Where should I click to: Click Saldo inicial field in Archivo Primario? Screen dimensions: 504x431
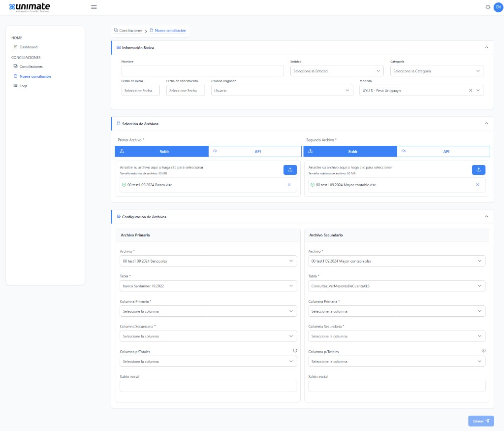tap(208, 386)
